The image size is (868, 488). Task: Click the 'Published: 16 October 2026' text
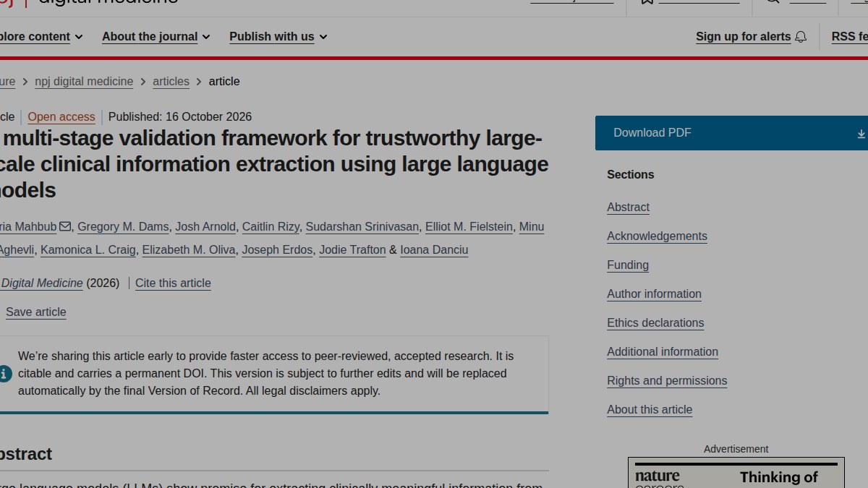[180, 117]
